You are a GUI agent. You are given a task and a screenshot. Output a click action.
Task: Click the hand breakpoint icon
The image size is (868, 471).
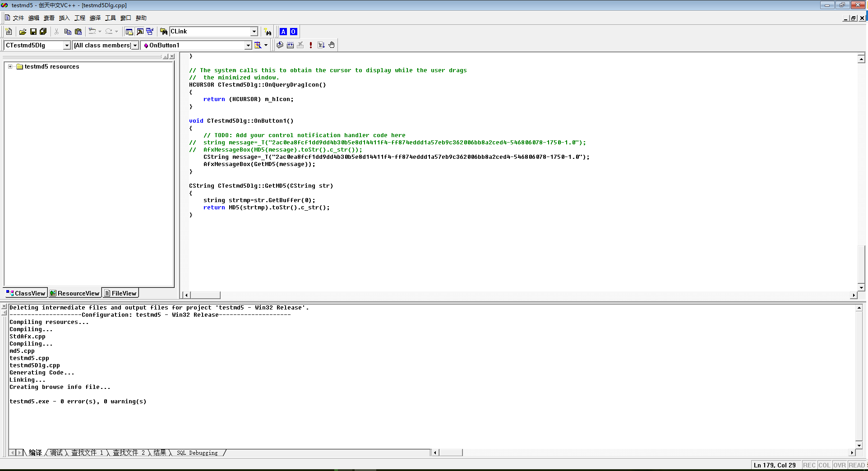pyautogui.click(x=332, y=45)
